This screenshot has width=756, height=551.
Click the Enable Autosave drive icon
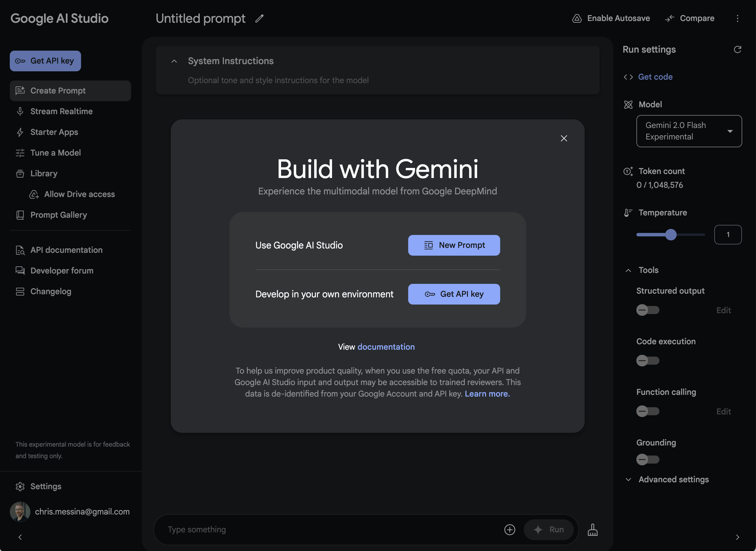click(x=577, y=18)
